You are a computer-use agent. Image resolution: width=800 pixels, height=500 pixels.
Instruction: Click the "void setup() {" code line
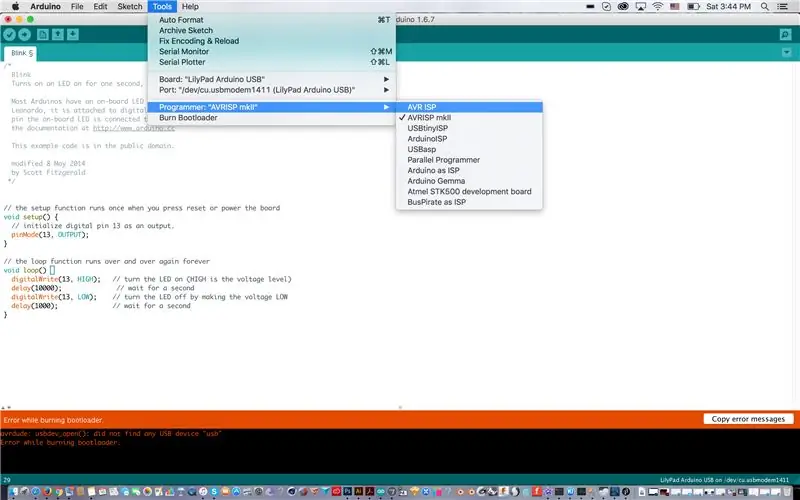tap(31, 217)
